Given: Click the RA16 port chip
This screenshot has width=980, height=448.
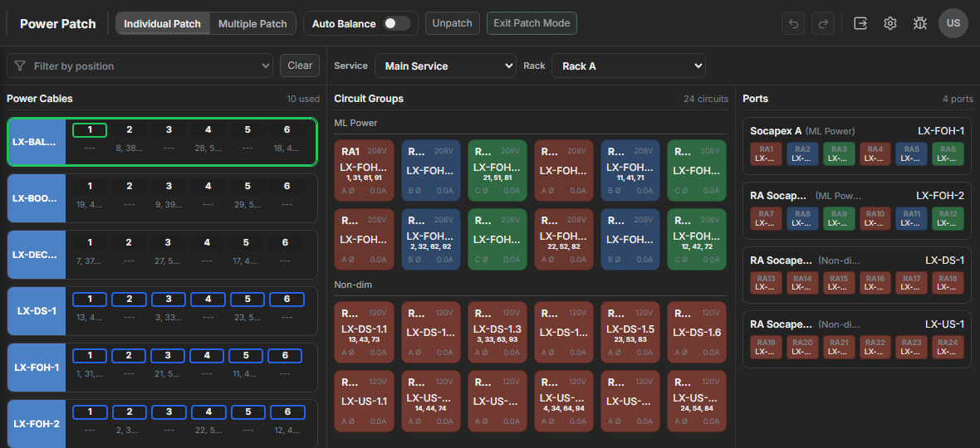Looking at the screenshot, I should coord(875,283).
